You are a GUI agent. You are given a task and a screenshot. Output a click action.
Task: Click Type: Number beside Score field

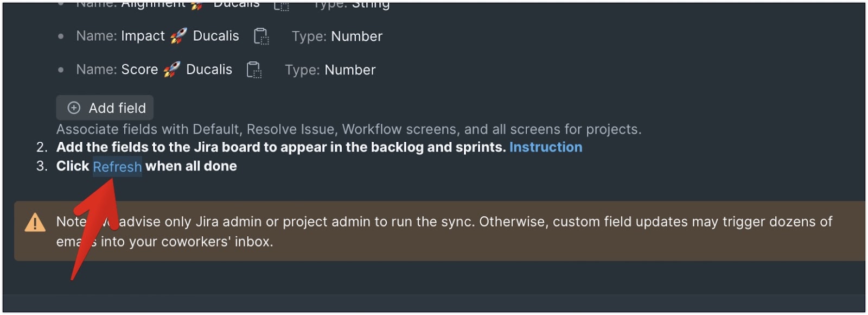point(330,70)
